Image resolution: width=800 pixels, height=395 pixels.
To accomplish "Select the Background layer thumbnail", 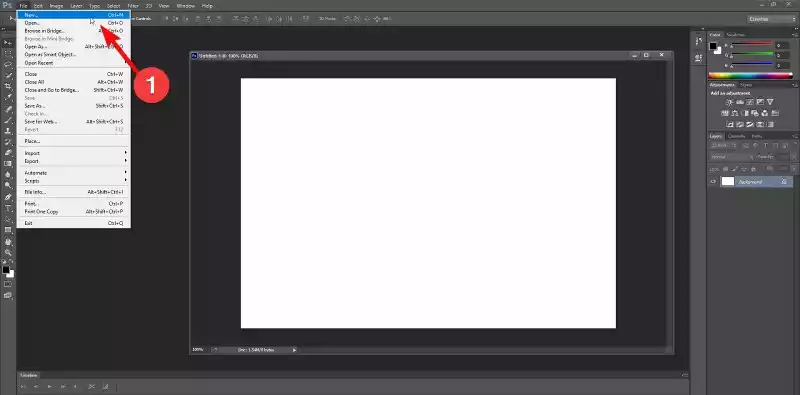I will point(728,182).
